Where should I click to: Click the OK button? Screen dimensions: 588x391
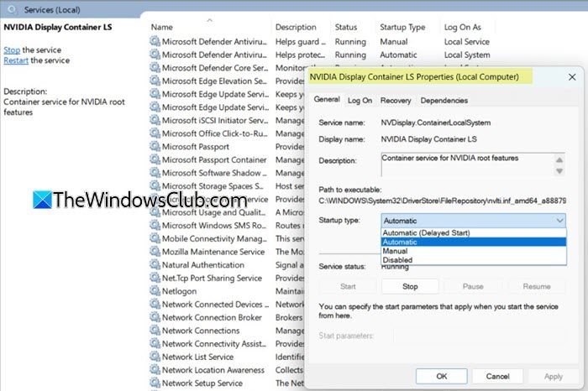pyautogui.click(x=441, y=376)
